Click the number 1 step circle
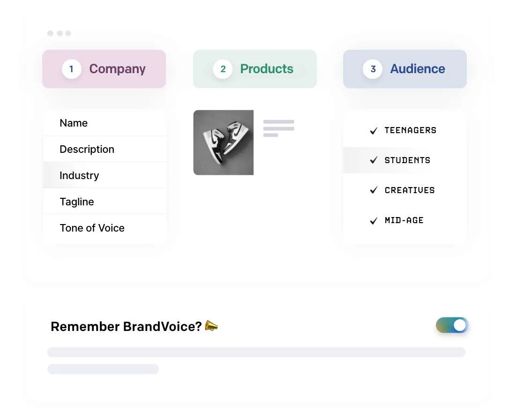Image resolution: width=509 pixels, height=420 pixels. (71, 69)
